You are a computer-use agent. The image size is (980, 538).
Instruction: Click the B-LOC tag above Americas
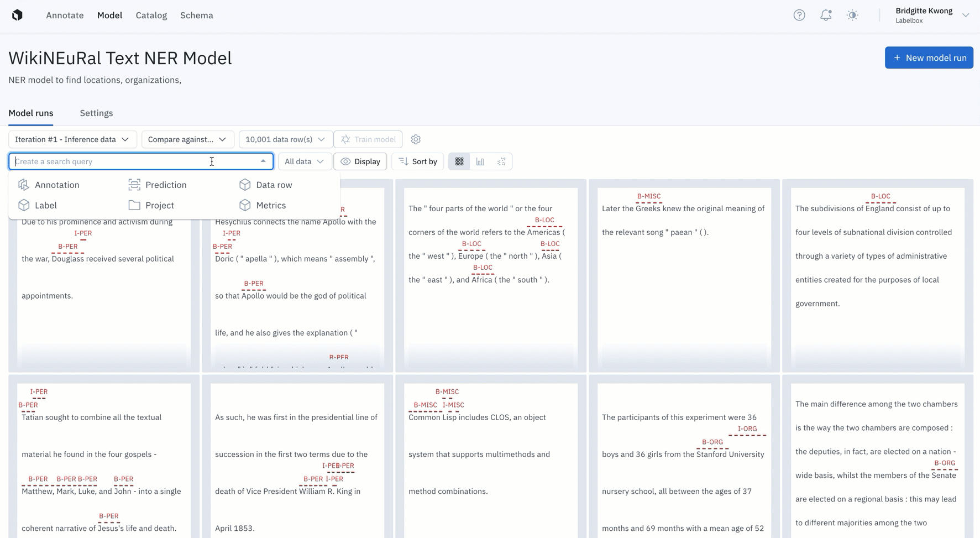pyautogui.click(x=544, y=220)
